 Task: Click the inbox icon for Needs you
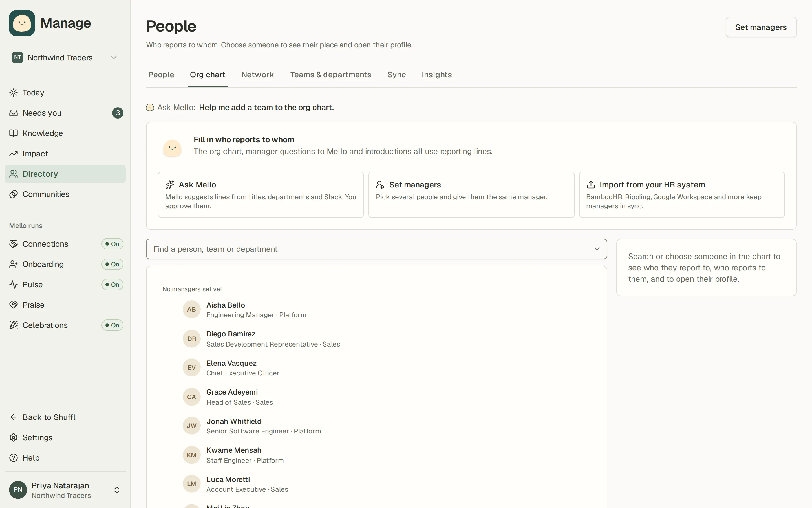pyautogui.click(x=14, y=113)
